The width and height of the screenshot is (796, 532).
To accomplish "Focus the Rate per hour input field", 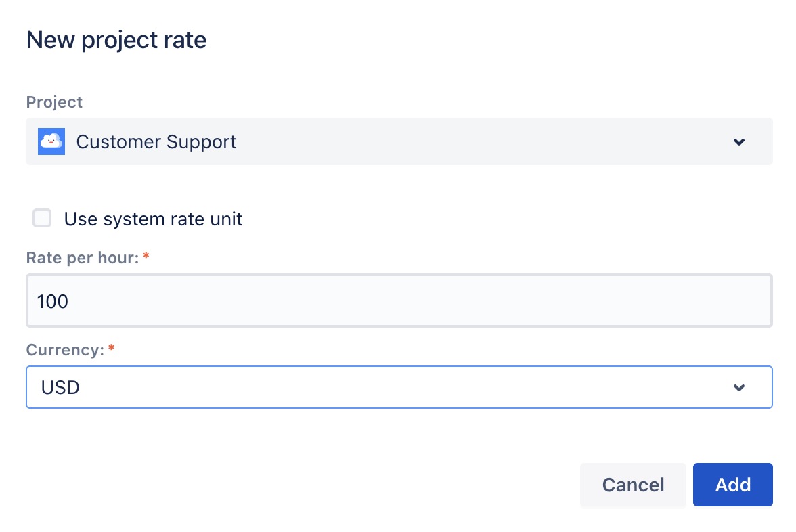I will point(399,301).
